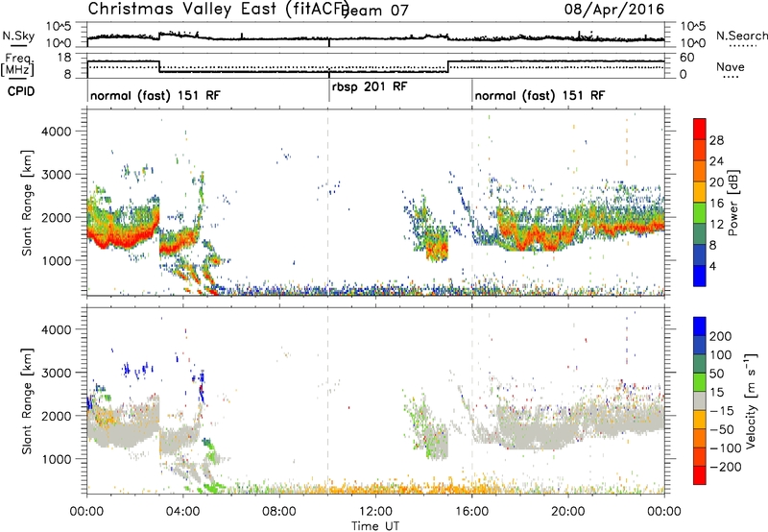This screenshot has width=768, height=532.
Task: Click dashed 10:00 marker line in power panel
Action: pos(328,203)
